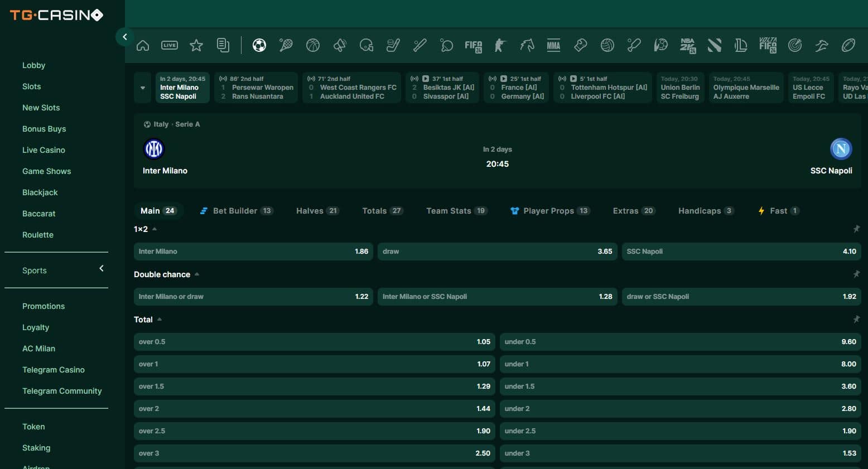The image size is (868, 469).
Task: Collapse the Total market section
Action: 160,319
